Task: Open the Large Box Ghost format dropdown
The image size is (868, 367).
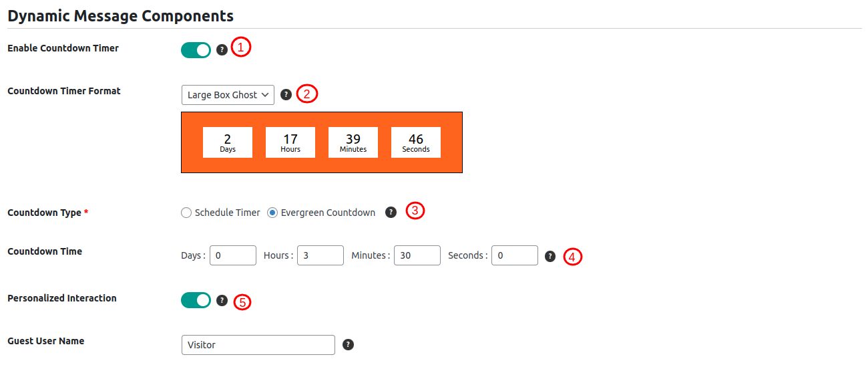Action: [228, 95]
